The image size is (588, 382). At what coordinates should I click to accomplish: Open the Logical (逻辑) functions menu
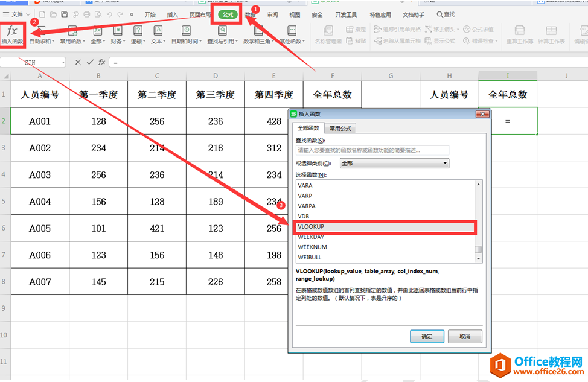138,36
